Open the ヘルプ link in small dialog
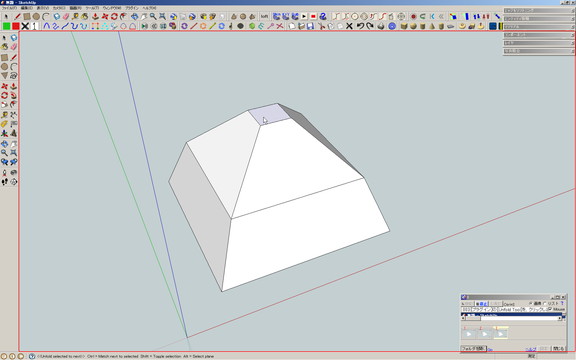The image size is (576, 360). pos(531,349)
